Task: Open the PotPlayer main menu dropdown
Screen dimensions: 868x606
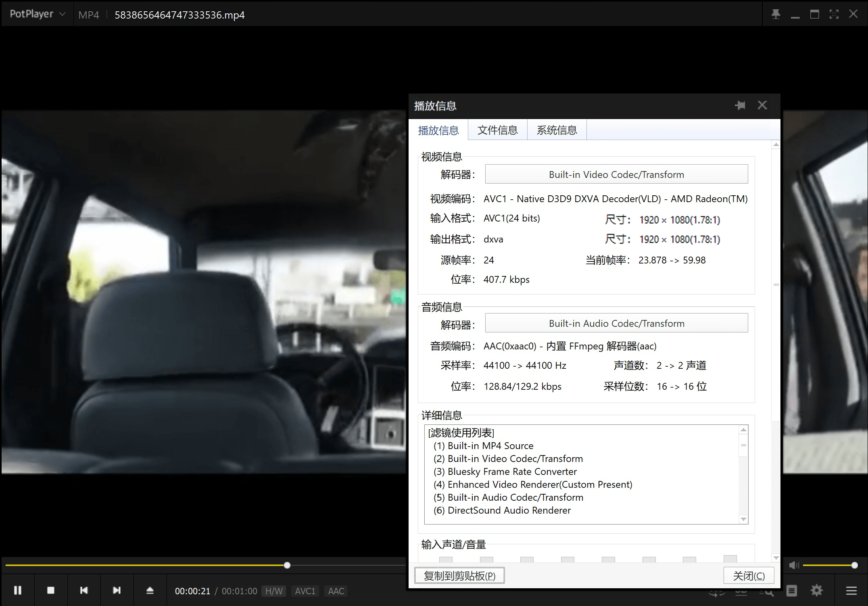Action: (x=37, y=14)
